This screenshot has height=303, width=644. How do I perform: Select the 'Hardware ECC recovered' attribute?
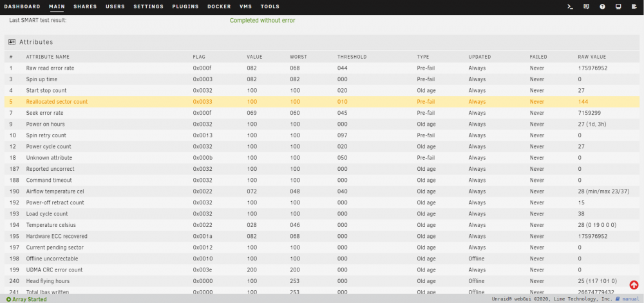(x=57, y=236)
